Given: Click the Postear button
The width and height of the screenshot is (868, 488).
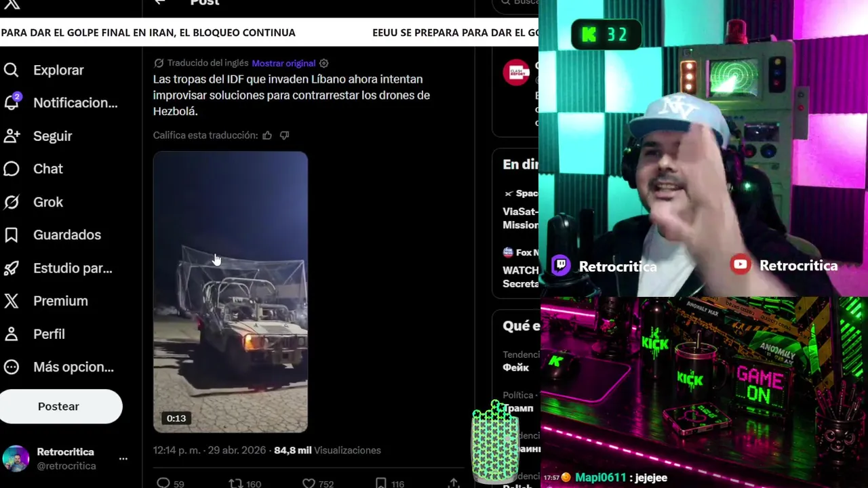Looking at the screenshot, I should (x=60, y=406).
